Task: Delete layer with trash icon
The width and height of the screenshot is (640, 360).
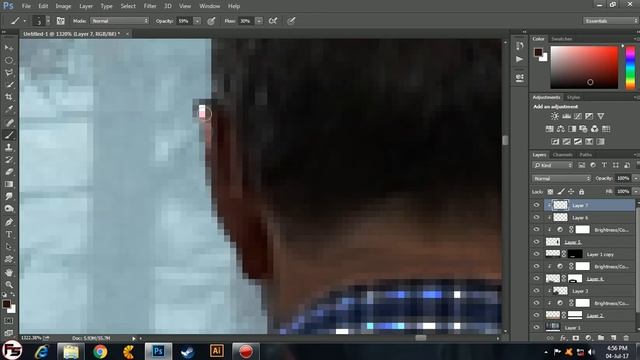Action: [626, 338]
